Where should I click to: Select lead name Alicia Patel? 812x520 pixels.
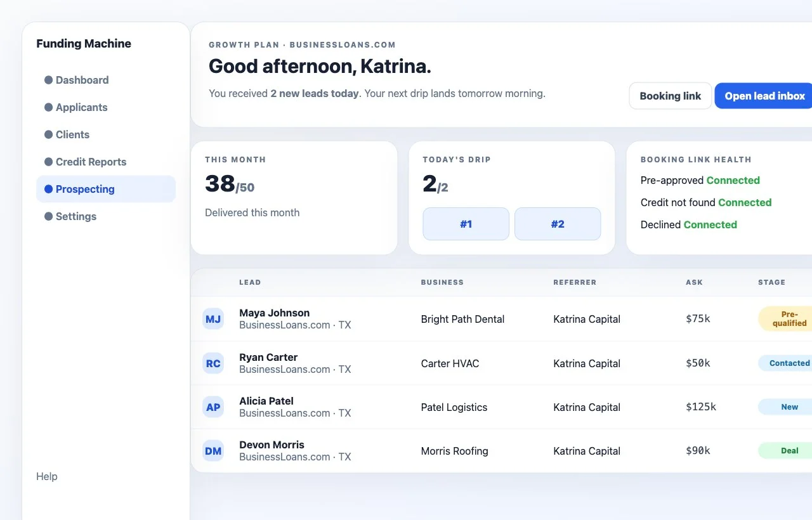[266, 401]
